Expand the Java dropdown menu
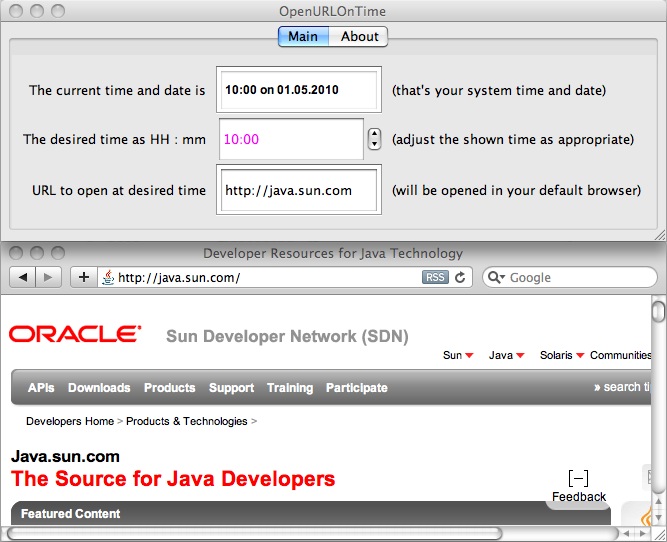The width and height of the screenshot is (667, 542). [506, 355]
